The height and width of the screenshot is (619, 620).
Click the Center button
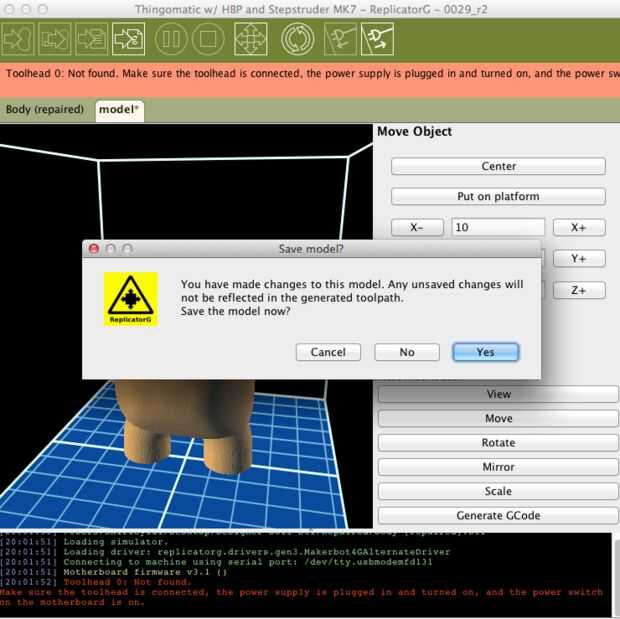498,166
